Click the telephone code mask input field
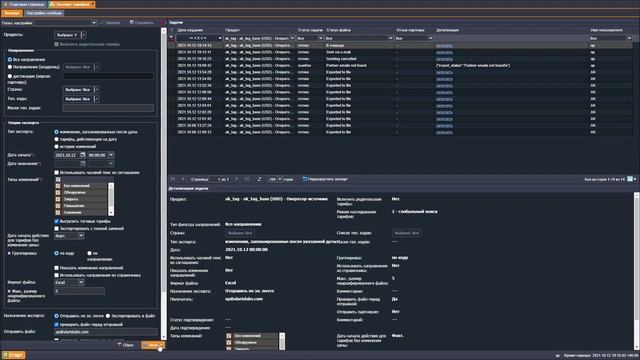The width and height of the screenshot is (640, 360). coord(108,108)
